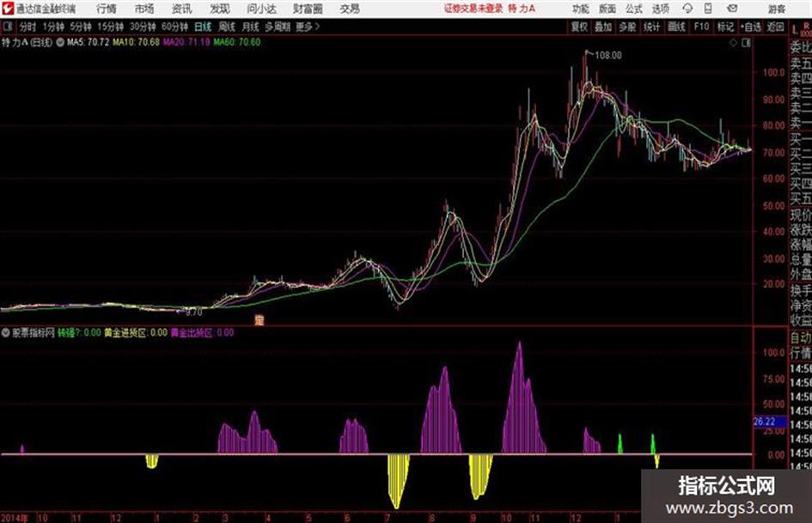Open the 功能 menu
The image size is (812, 523).
point(581,9)
